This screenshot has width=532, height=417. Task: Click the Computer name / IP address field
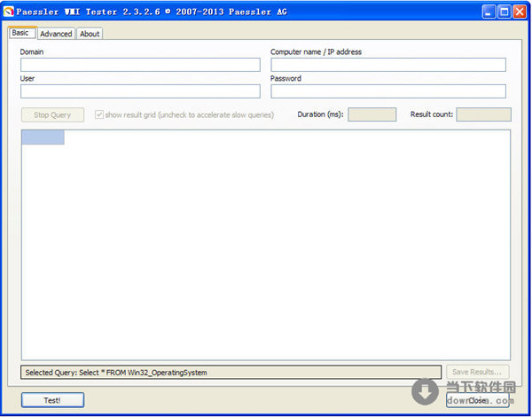[x=388, y=65]
